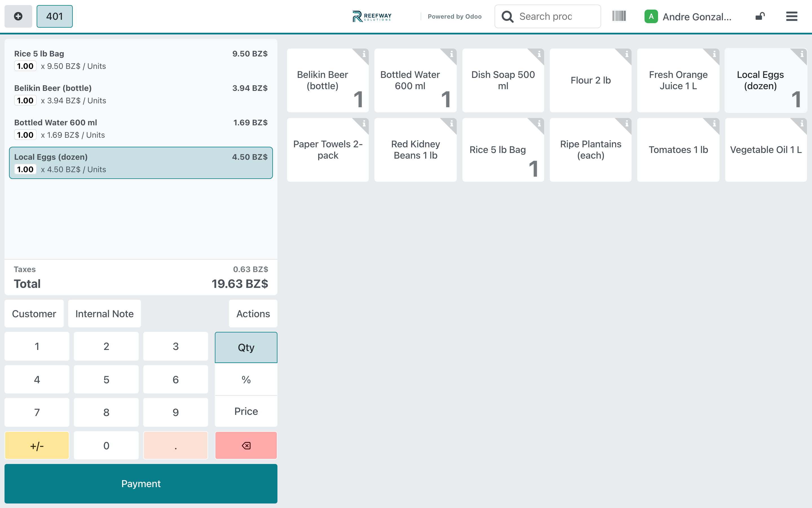Add Local Eggs (dozen) product

tap(766, 80)
